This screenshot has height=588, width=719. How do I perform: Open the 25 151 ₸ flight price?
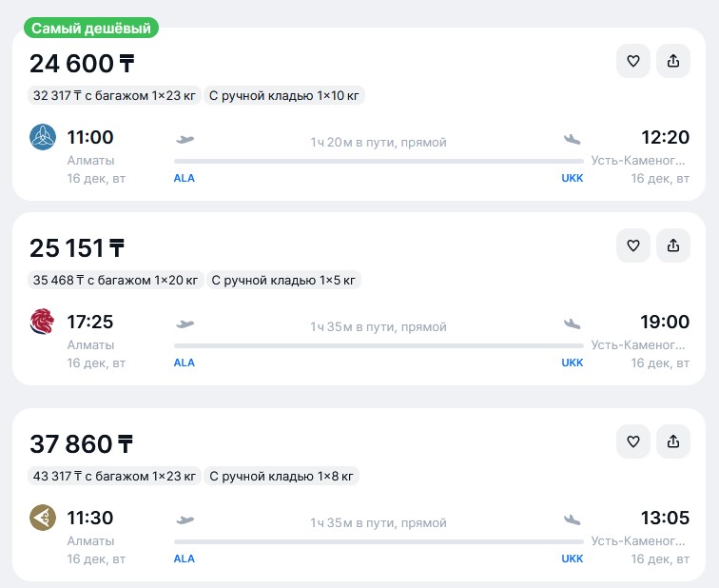pos(77,248)
